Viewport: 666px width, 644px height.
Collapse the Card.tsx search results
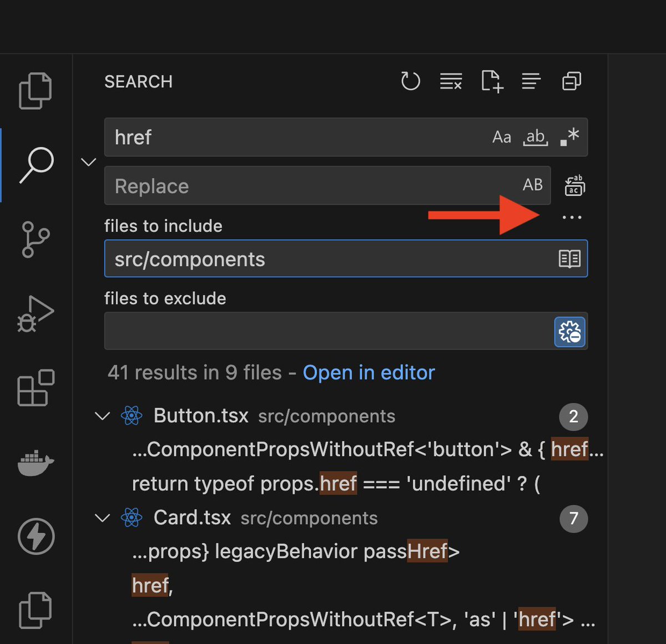102,519
